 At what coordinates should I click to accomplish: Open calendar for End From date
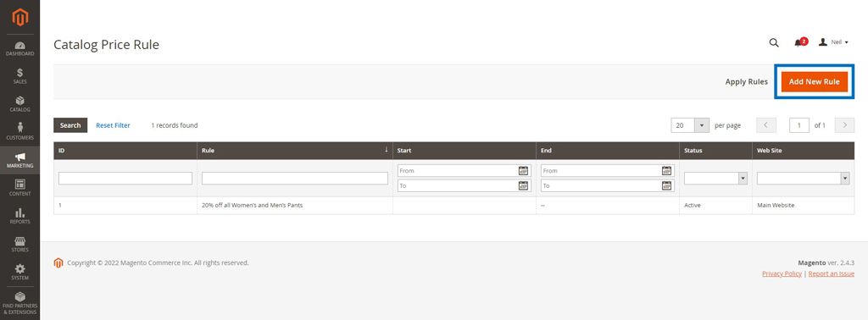666,171
